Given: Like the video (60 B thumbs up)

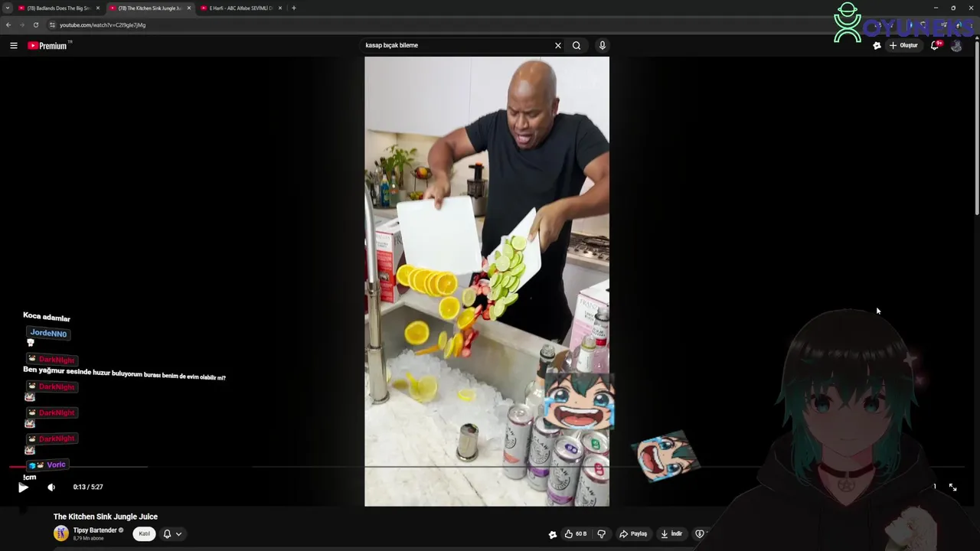Looking at the screenshot, I should (x=576, y=533).
